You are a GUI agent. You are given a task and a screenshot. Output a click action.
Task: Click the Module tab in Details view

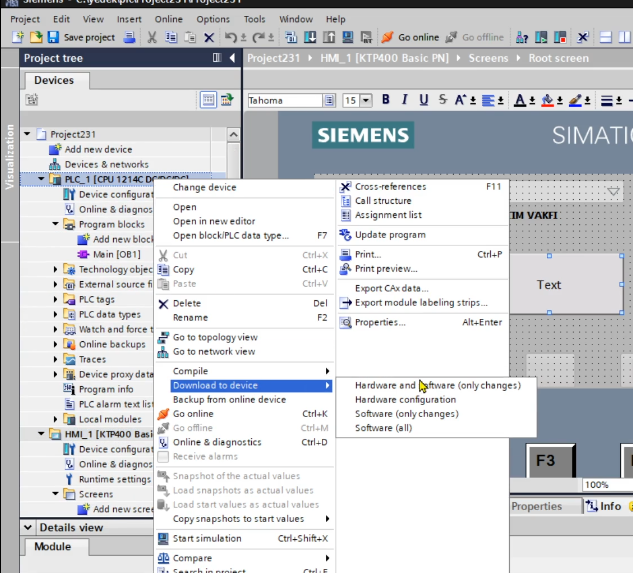pos(53,546)
